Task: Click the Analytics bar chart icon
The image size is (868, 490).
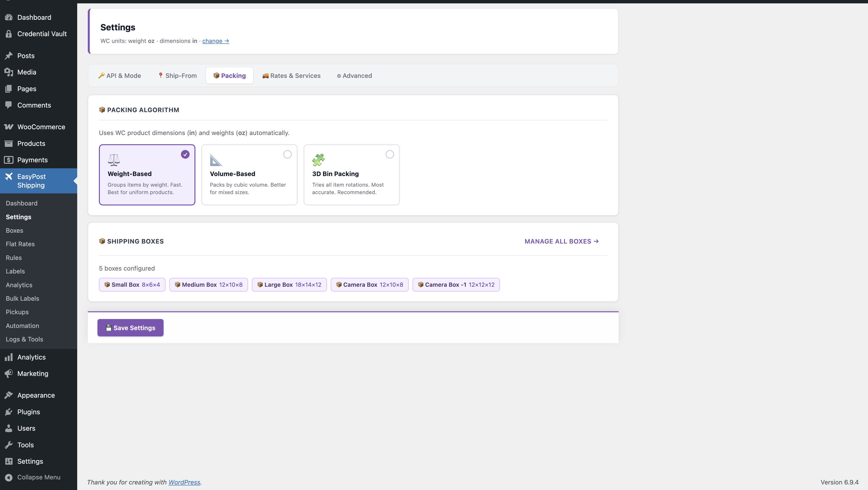Action: click(9, 357)
